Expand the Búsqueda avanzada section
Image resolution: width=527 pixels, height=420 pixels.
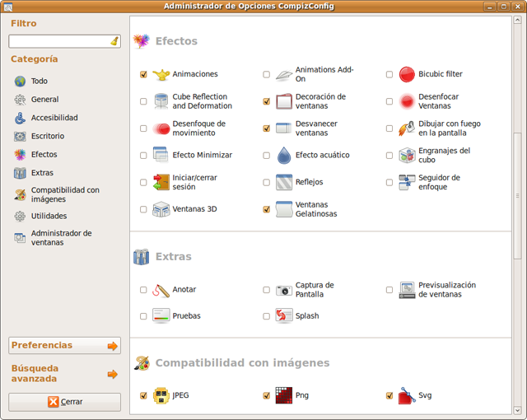112,374
